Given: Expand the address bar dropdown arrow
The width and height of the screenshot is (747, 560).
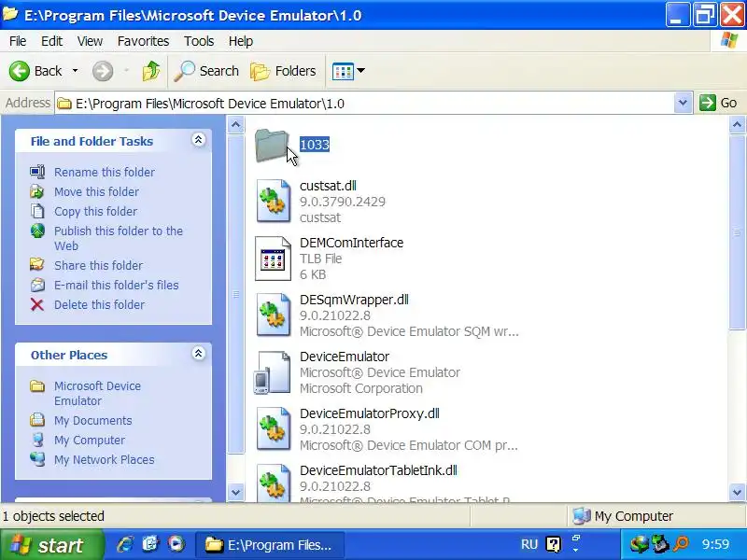Looking at the screenshot, I should [683, 103].
